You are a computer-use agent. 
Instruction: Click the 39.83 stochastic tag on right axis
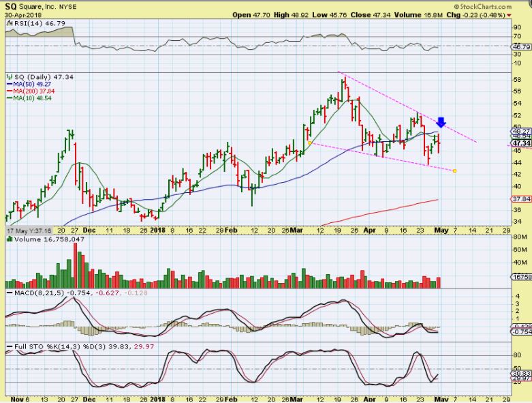[x=522, y=374]
